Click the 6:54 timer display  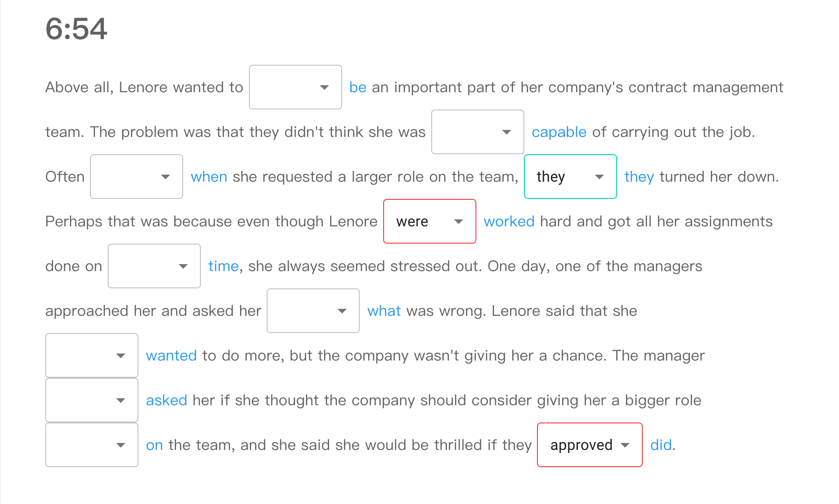pos(76,29)
